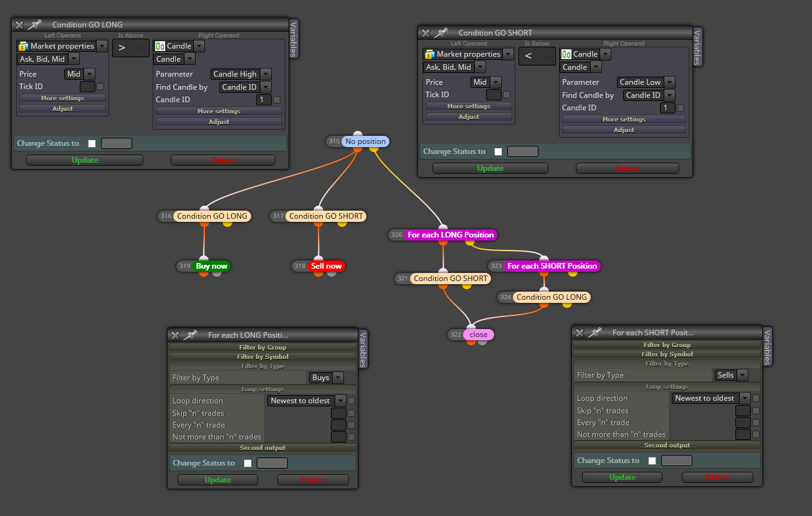Open Loop direction dropdown in LONG panel

click(307, 401)
